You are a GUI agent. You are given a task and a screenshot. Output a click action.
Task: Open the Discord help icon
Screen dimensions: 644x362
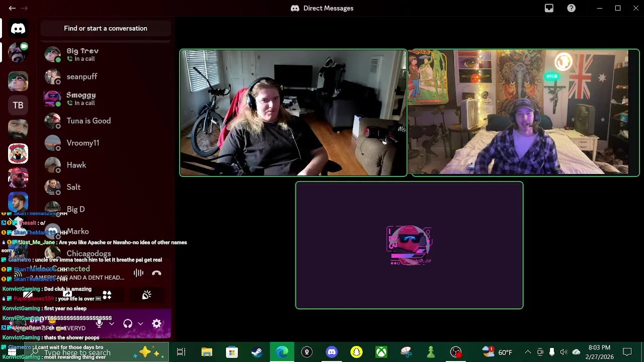click(x=572, y=8)
